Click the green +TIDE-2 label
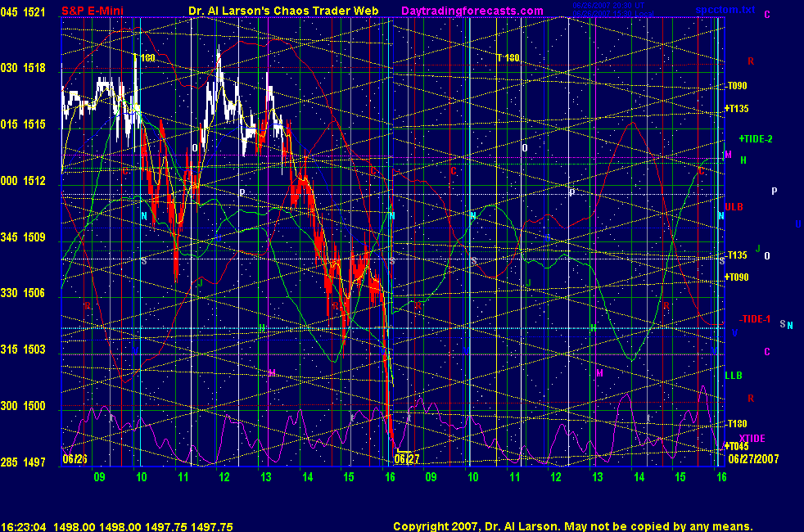804x532 pixels. (x=756, y=138)
